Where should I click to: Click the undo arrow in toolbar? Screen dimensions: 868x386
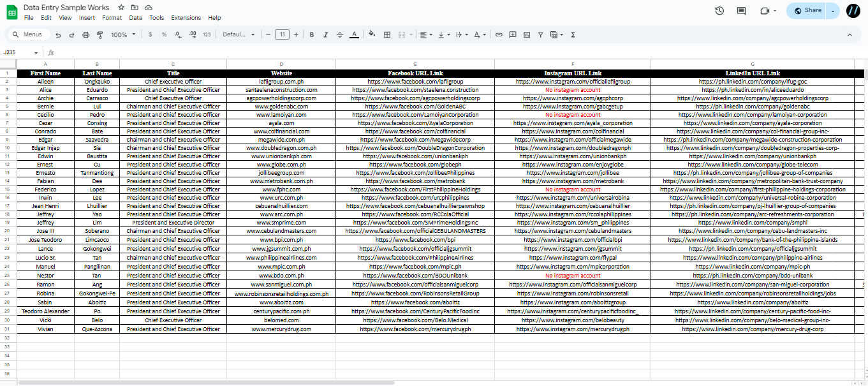point(58,34)
